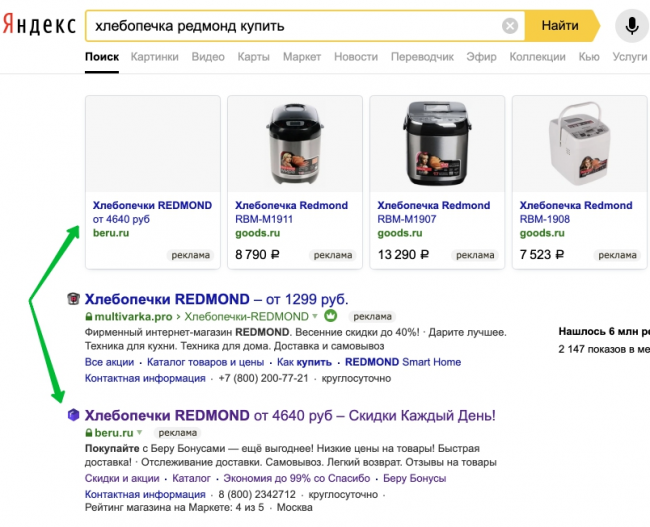
Task: Open the Маркет tab
Action: pos(302,57)
